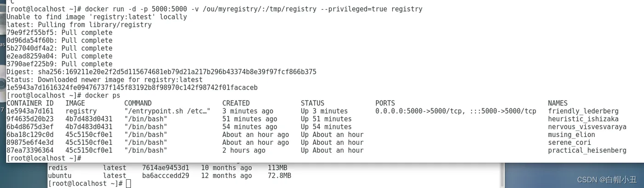644x188 pixels.
Task: Click the PORTS column header
Action: [x=385, y=103]
